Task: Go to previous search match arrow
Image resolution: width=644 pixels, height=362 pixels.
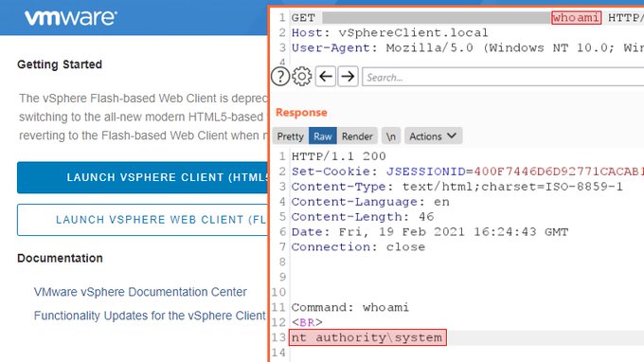Action: tap(326, 77)
